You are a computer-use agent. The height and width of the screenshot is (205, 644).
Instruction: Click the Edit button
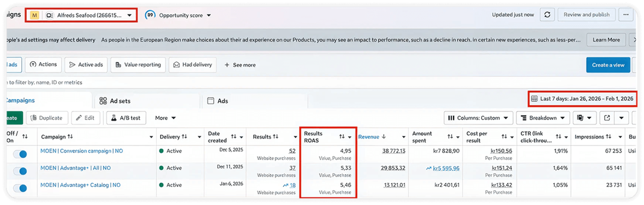point(85,118)
